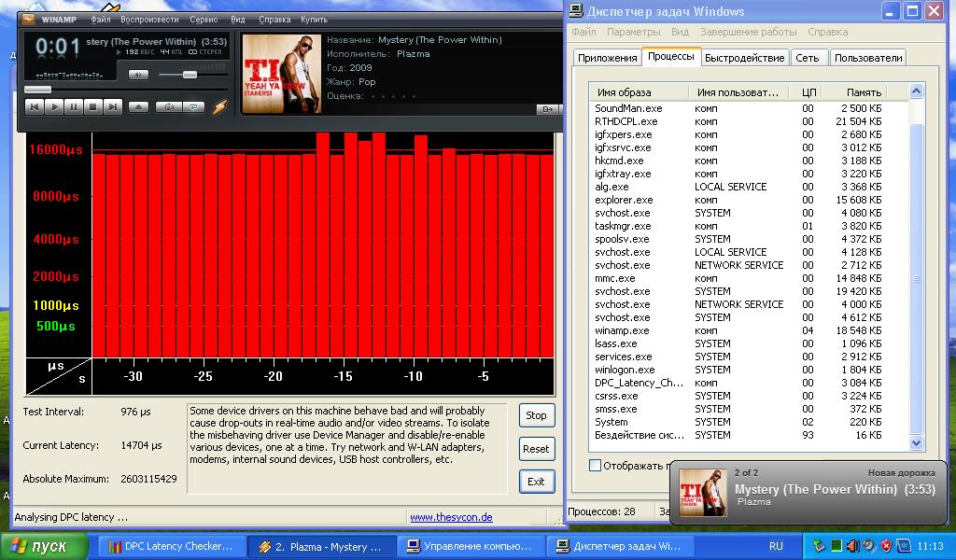Select winamp.exe process row

[x=749, y=330]
